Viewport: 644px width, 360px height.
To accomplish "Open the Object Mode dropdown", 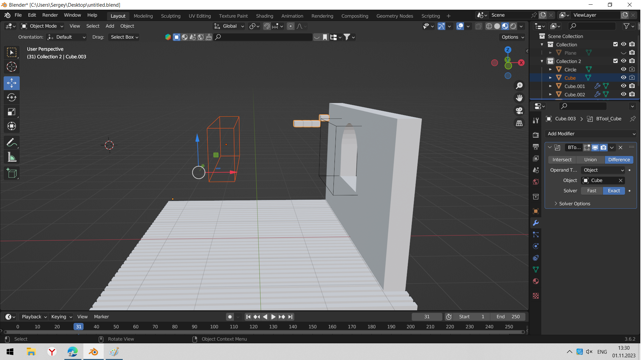I will click(x=42, y=26).
